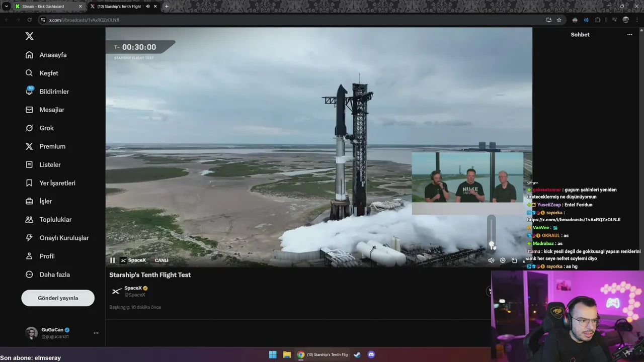
Task: Mute the video volume icon
Action: coord(491,260)
